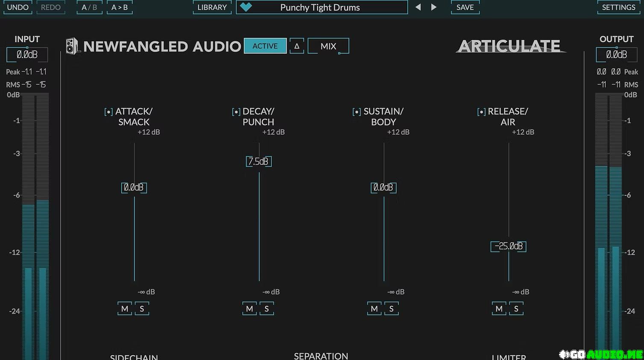Viewport: 644px width, 360px height.
Task: Copy A to B with A > B
Action: pos(120,7)
